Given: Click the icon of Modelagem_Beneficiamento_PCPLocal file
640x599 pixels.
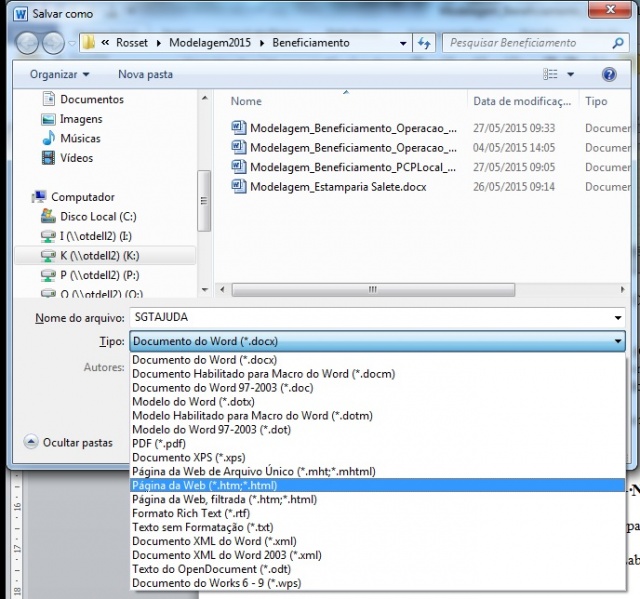Looking at the screenshot, I should point(239,167).
